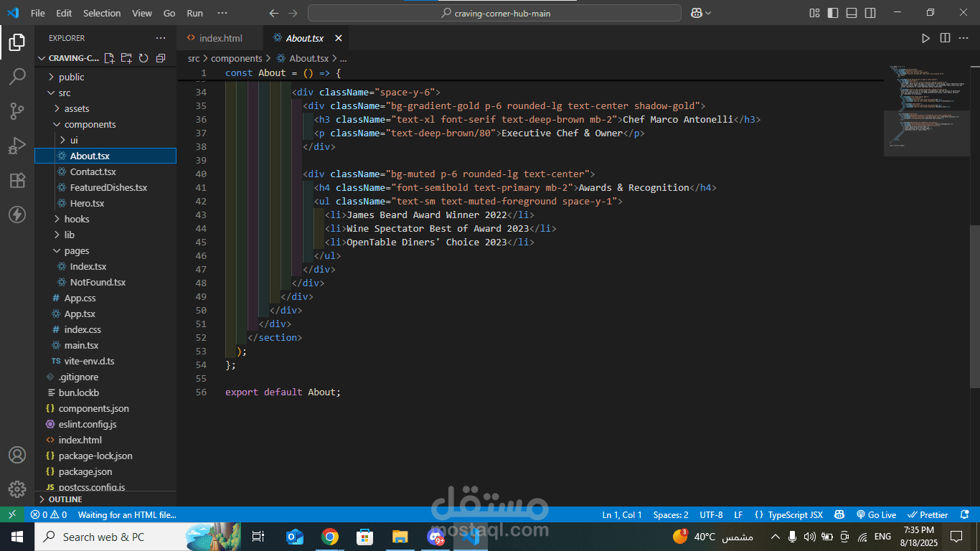
Task: Click the New File icon in Explorer
Action: point(109,58)
